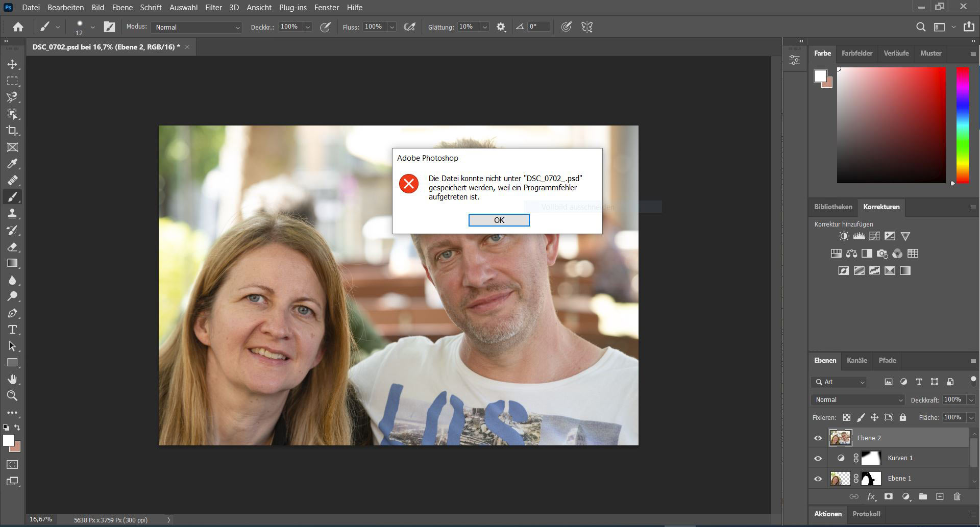Open the brush Modus dropdown
The image size is (980, 527).
coord(197,28)
